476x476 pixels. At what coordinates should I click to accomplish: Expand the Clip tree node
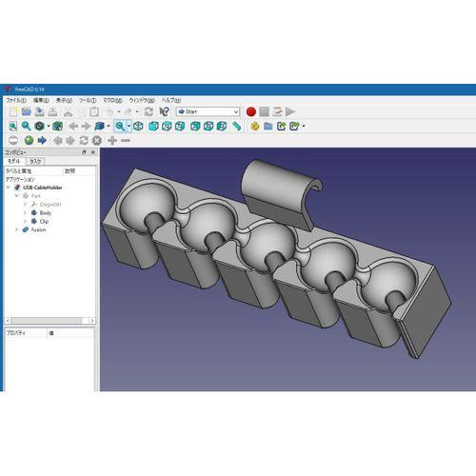coord(25,221)
